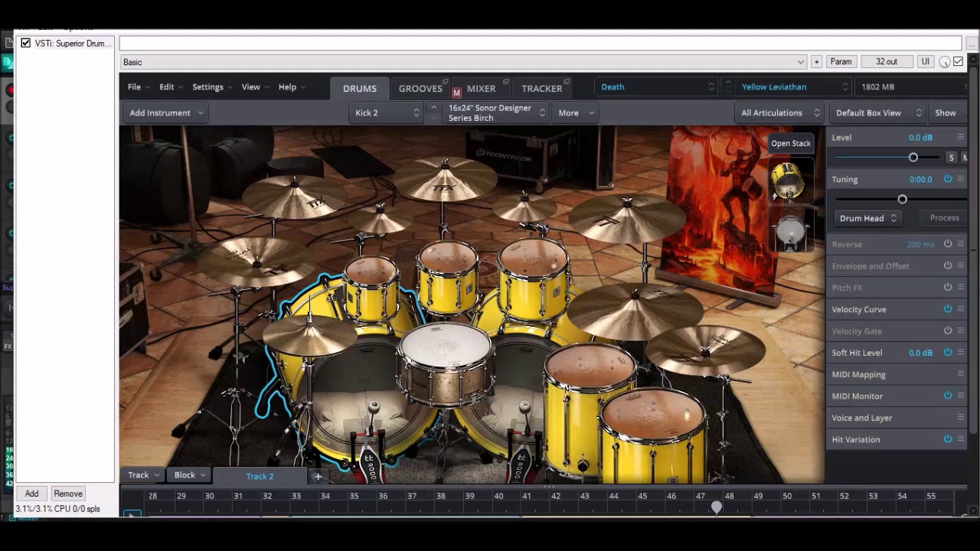980x551 pixels.
Task: Open the All Articulations dropdown
Action: pos(779,112)
